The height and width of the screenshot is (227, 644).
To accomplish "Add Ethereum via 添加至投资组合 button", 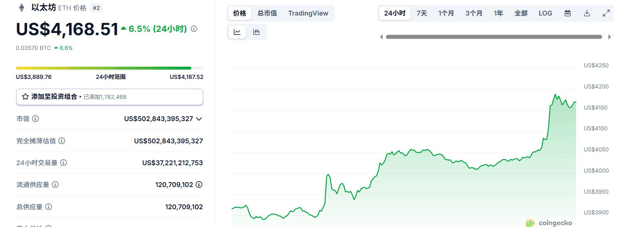I will point(110,97).
